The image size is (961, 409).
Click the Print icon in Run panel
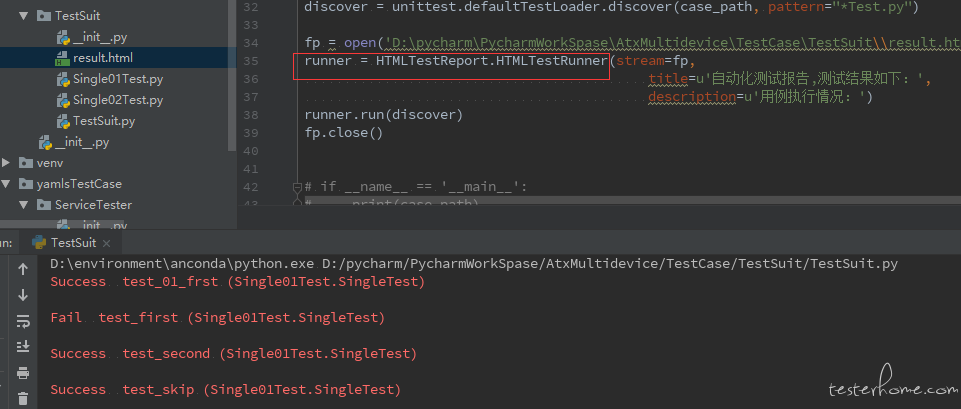[23, 373]
